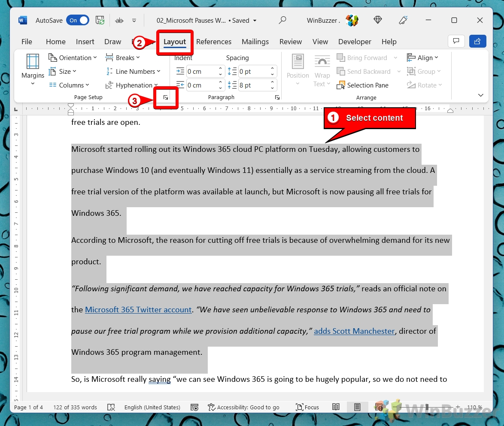Viewport: 504px width, 426px height.
Task: Open Line Numbers dropdown
Action: click(133, 72)
